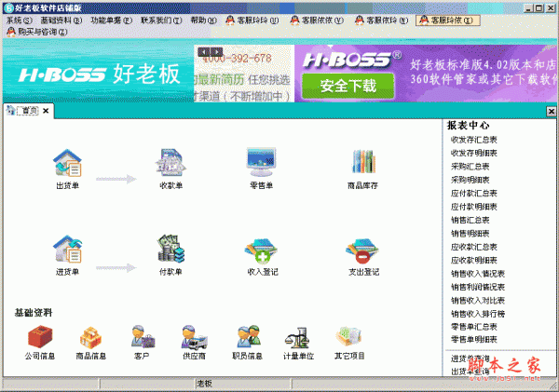Screen dimensions: 559x392
Task: Open the 联系我们(T) menu
Action: point(161,20)
